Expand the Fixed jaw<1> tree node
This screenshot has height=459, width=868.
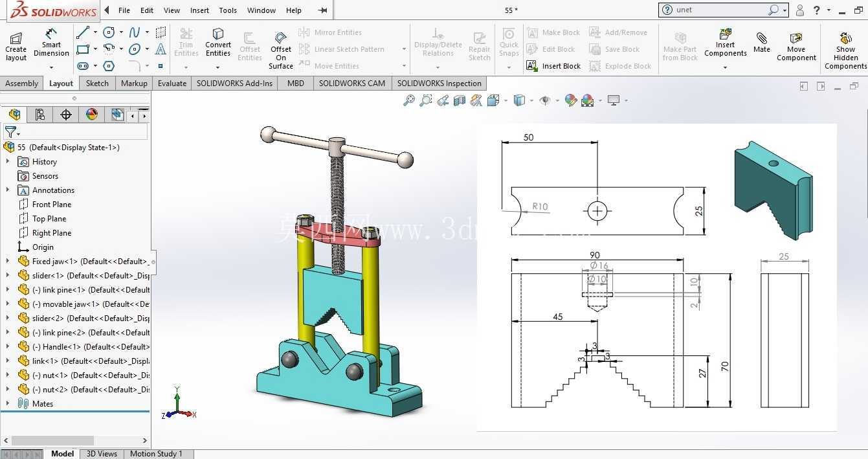pyautogui.click(x=8, y=262)
